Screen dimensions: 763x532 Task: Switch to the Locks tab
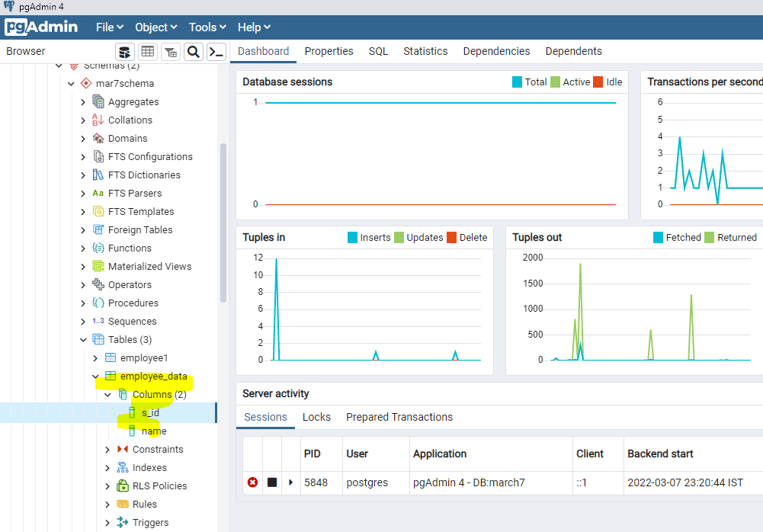[x=316, y=417]
